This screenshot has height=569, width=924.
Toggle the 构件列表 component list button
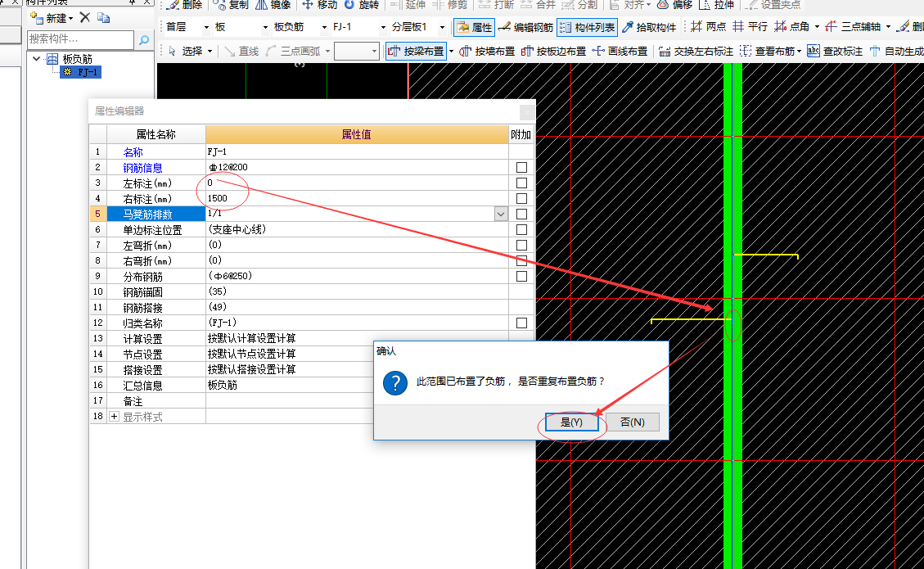click(587, 27)
